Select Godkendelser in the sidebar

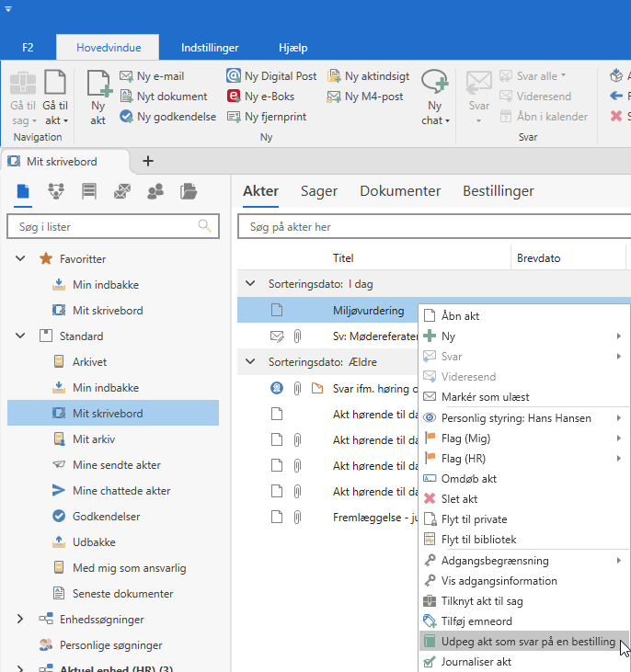click(106, 517)
